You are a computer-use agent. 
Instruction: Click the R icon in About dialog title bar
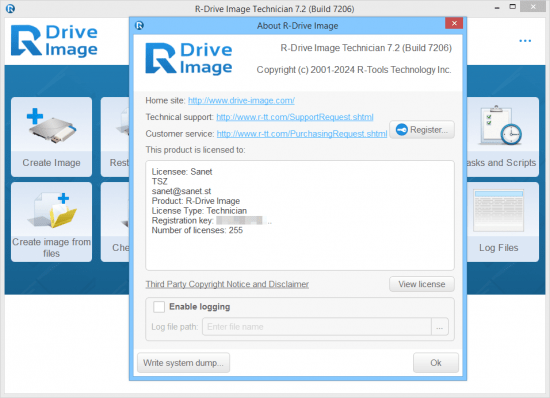tap(140, 25)
